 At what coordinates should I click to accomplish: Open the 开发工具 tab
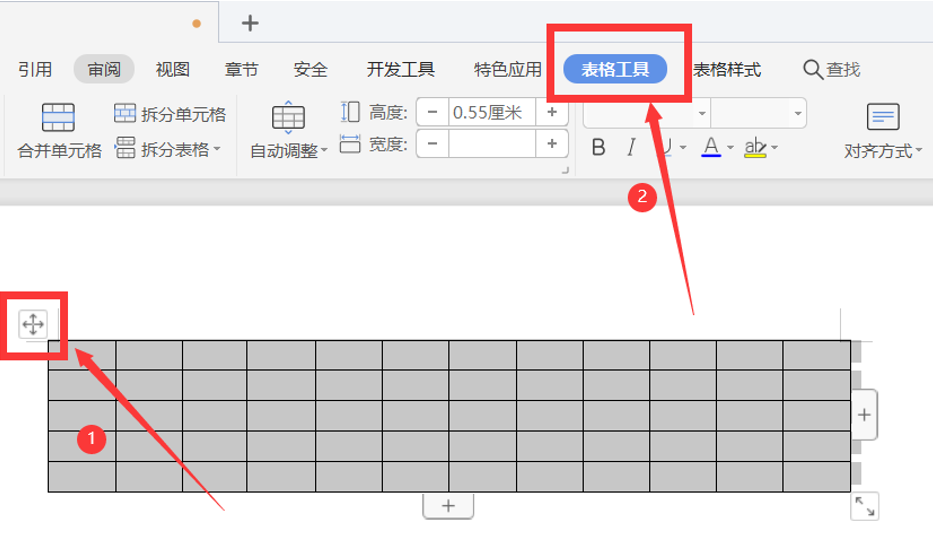400,70
